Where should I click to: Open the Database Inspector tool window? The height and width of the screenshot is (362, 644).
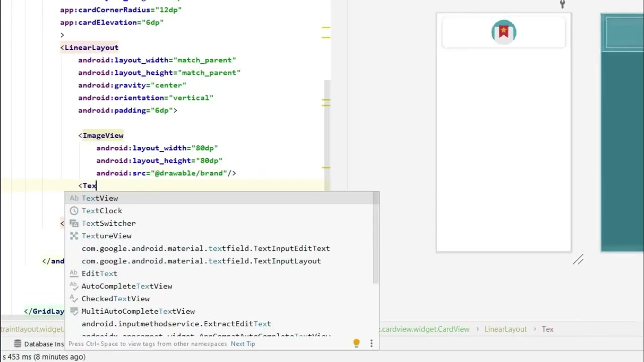pos(39,344)
